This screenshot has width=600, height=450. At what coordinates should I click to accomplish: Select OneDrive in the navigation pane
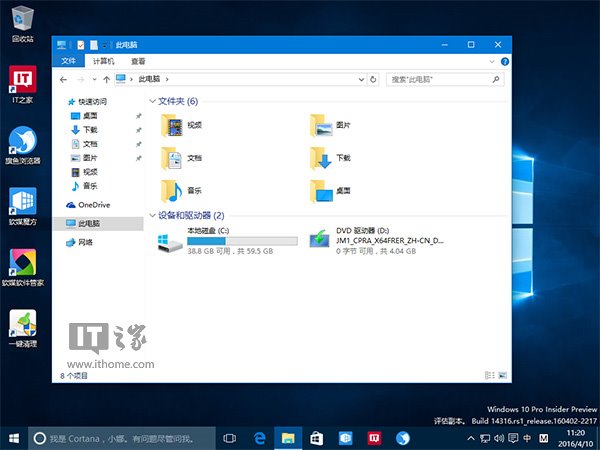pos(93,204)
